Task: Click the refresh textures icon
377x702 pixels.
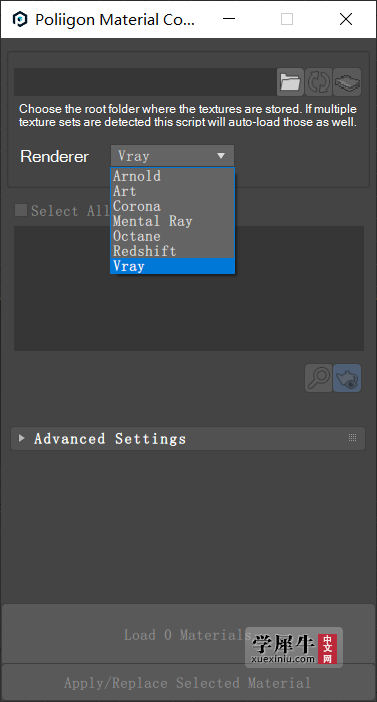Action: pos(318,82)
